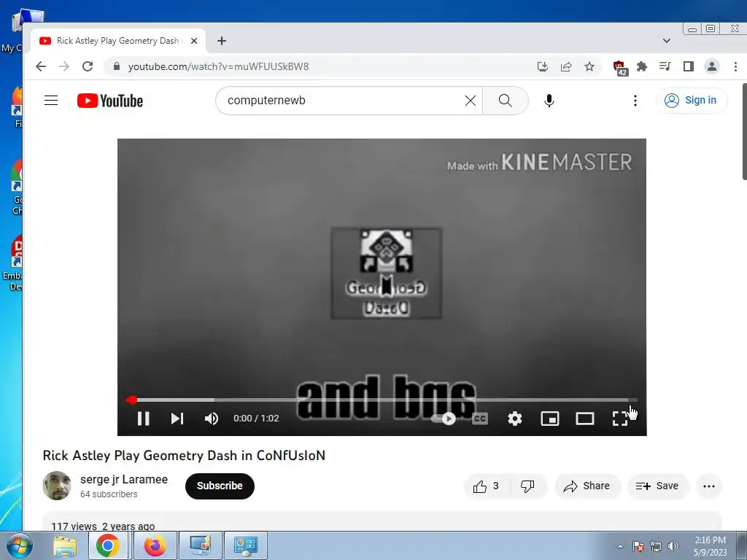Viewport: 747px width, 560px height.
Task: Open the Windows Start menu
Action: 20,546
